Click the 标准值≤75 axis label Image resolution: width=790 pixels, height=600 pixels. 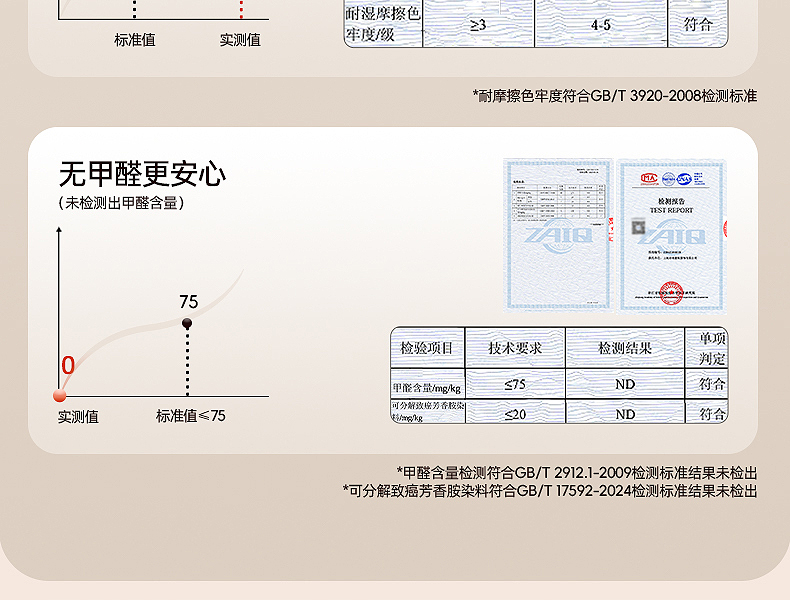191,416
